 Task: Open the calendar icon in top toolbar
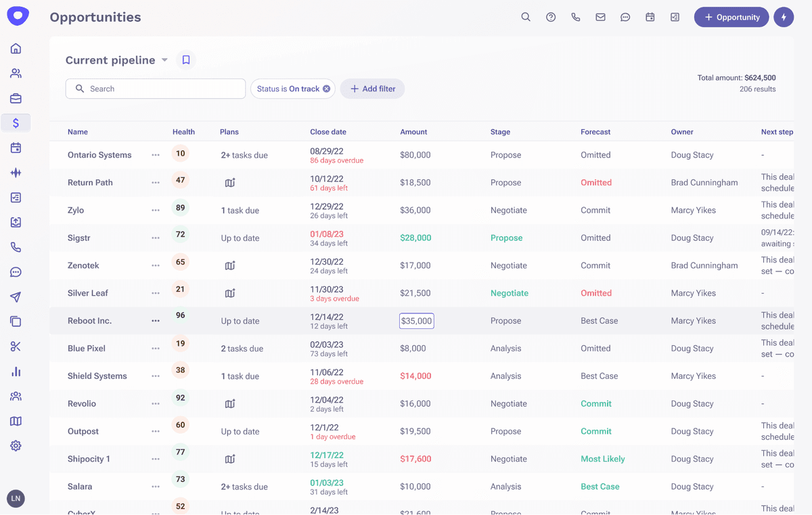pos(650,17)
